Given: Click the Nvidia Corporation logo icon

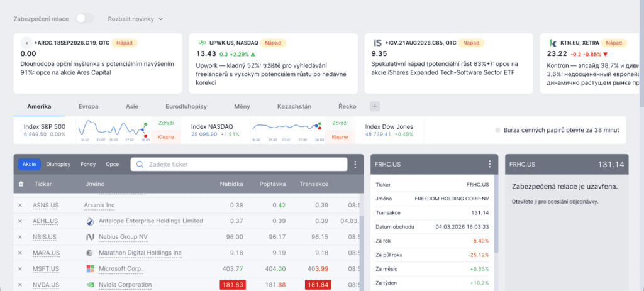Looking at the screenshot, I should coord(89,285).
